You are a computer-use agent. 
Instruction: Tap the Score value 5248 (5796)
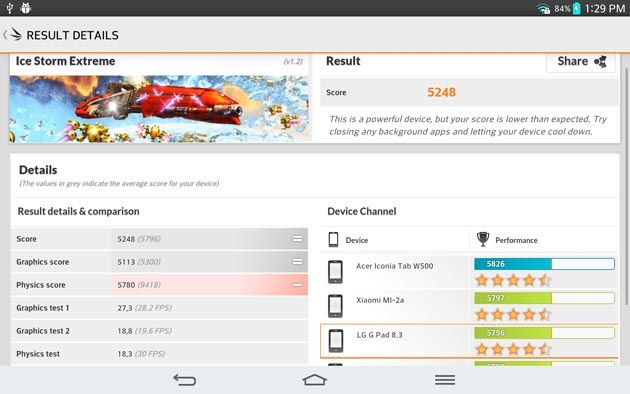tap(139, 239)
